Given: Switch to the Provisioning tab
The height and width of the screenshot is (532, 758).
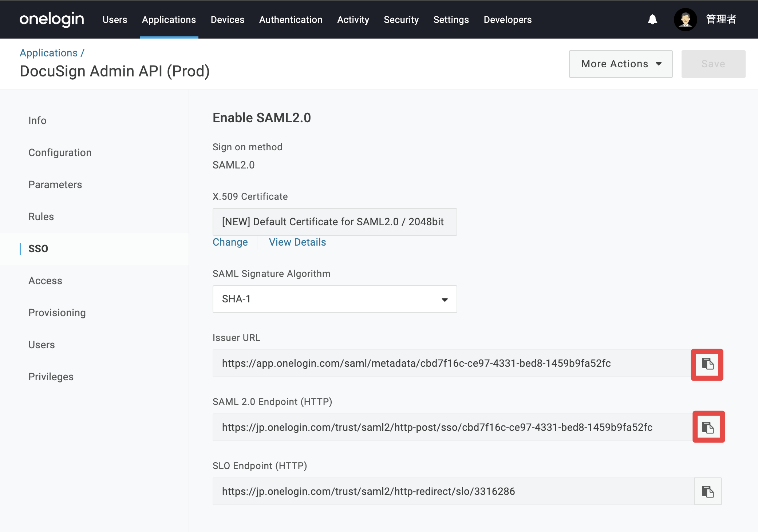Looking at the screenshot, I should pyautogui.click(x=57, y=313).
